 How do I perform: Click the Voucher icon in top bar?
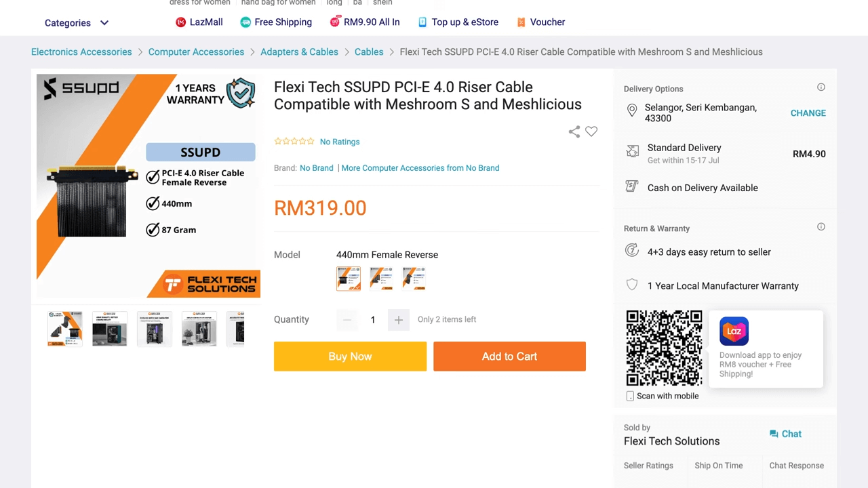click(x=521, y=22)
